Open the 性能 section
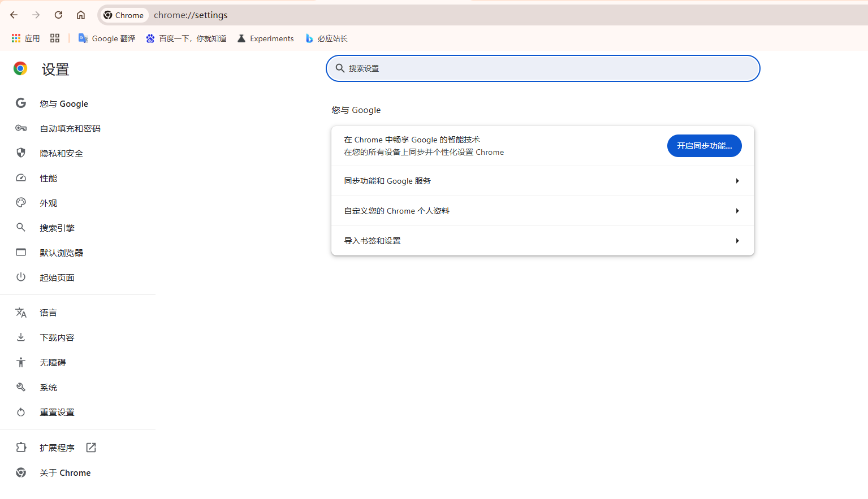This screenshot has width=868, height=499. click(49, 179)
